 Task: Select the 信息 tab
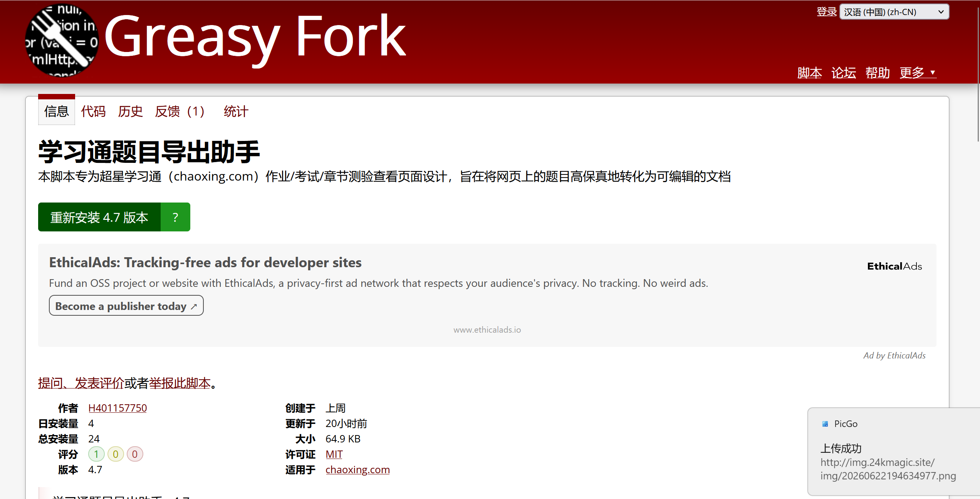[x=56, y=111]
